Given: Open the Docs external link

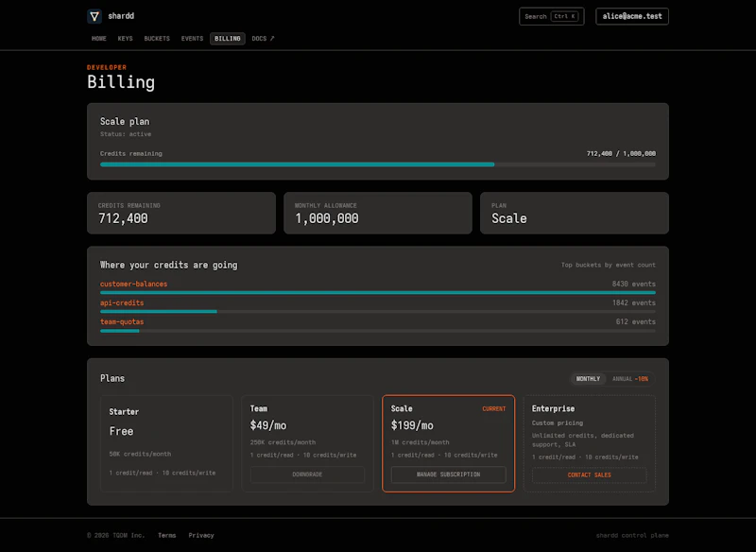Looking at the screenshot, I should coord(263,39).
